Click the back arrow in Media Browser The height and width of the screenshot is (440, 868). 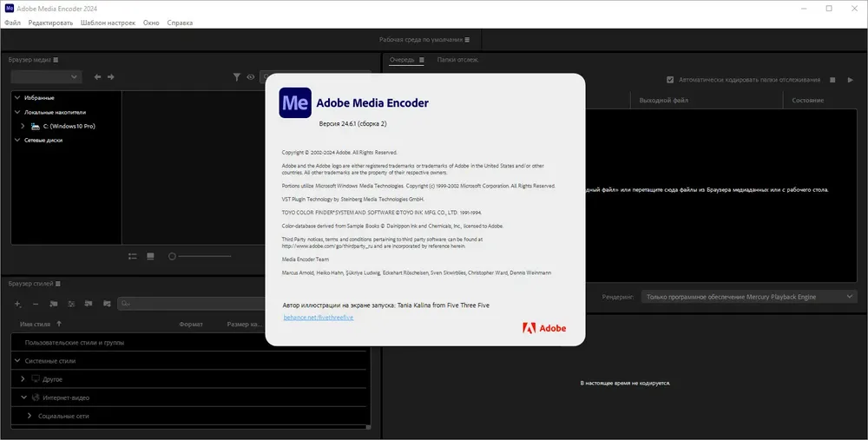pyautogui.click(x=98, y=77)
